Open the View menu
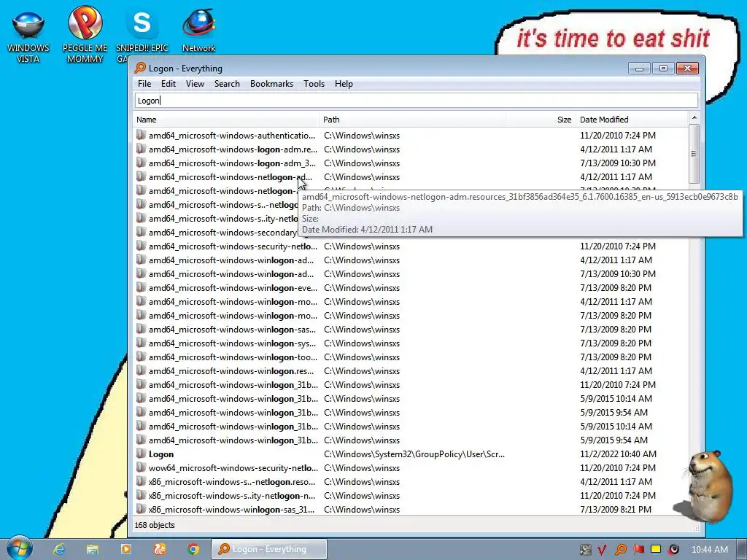747x560 pixels. pos(195,84)
